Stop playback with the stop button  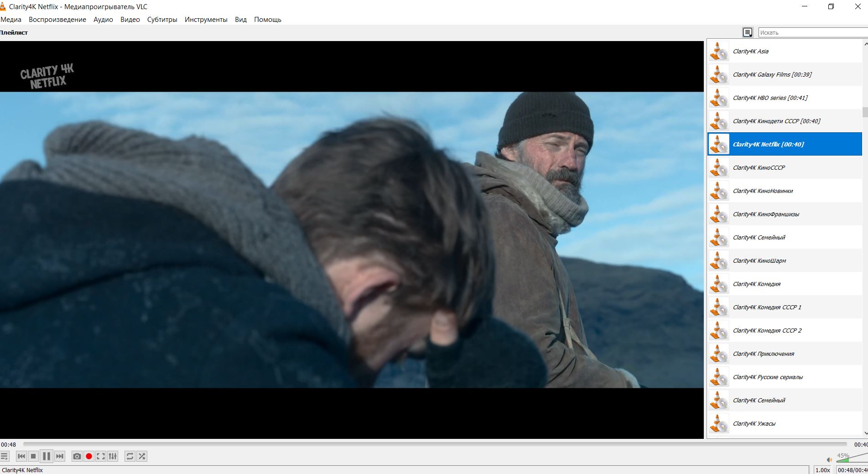tap(33, 456)
